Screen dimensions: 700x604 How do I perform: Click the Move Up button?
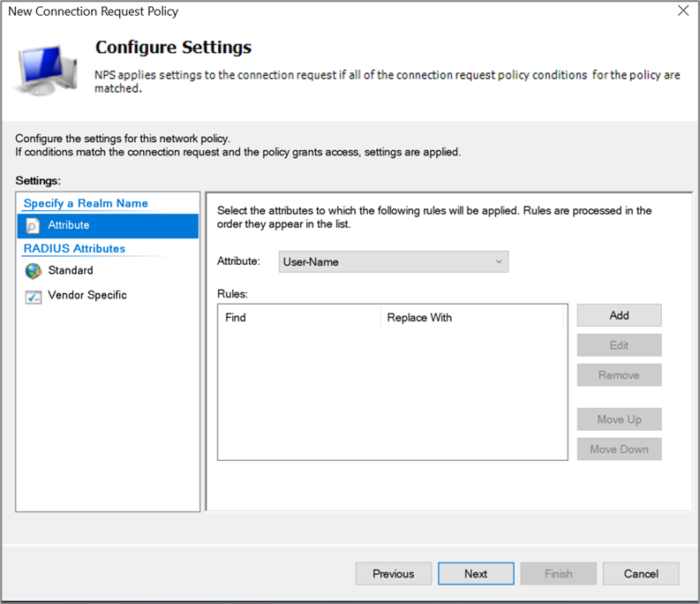(619, 419)
